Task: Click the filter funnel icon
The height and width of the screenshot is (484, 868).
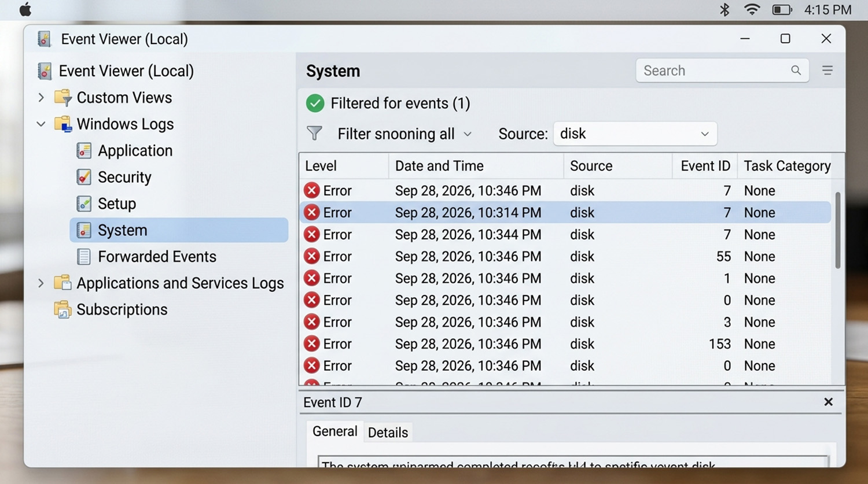Action: 314,134
